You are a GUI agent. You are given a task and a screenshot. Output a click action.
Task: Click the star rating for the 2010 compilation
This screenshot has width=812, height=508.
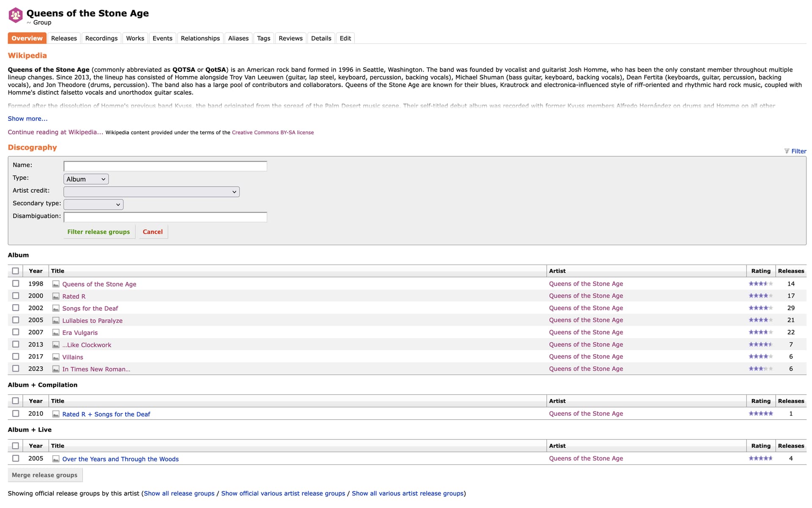[761, 413]
